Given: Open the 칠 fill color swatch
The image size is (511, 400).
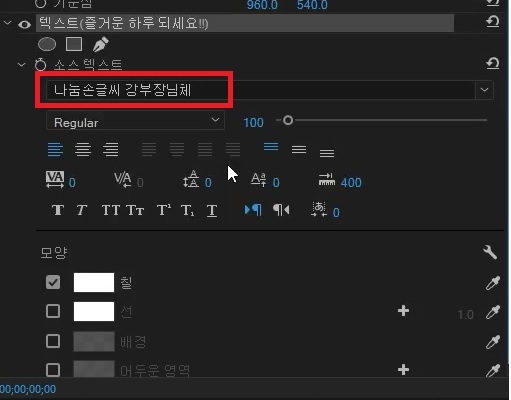Looking at the screenshot, I should click(x=94, y=282).
